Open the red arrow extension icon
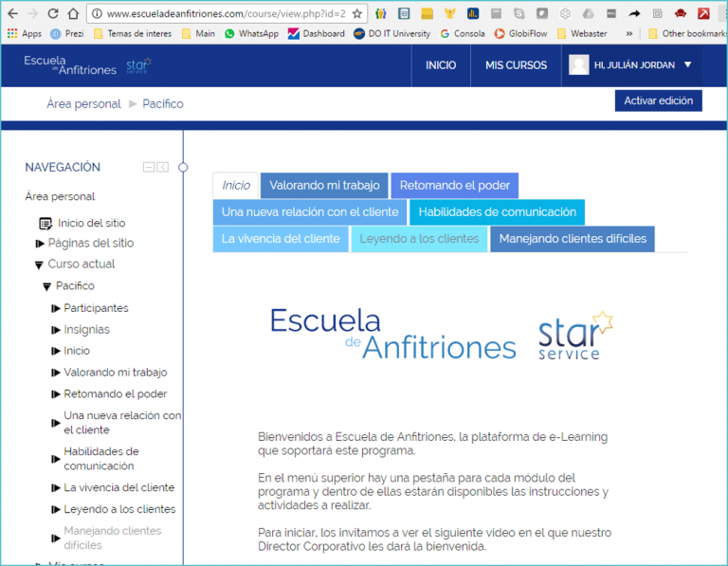This screenshot has height=566, width=728. (x=703, y=13)
